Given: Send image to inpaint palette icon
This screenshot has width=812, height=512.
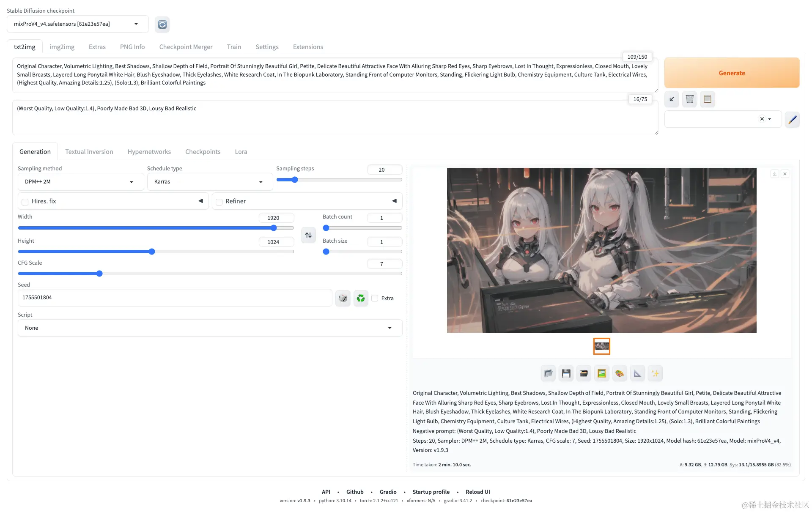Looking at the screenshot, I should pos(620,373).
